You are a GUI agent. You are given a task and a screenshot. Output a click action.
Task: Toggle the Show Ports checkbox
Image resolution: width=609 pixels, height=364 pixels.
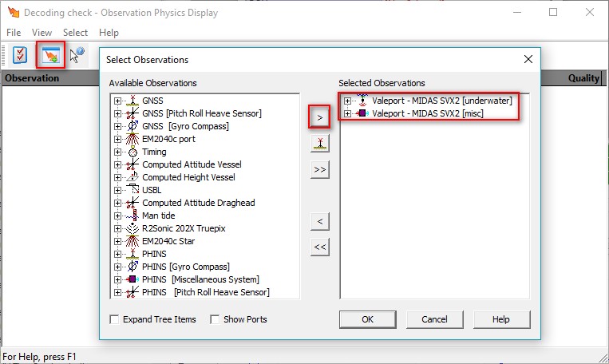215,319
